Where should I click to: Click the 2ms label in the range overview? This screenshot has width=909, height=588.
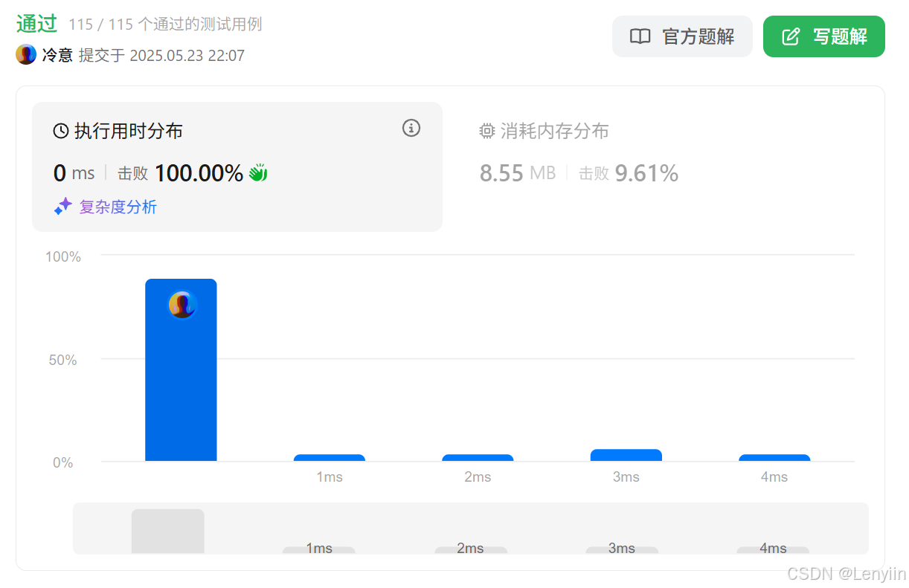(470, 548)
